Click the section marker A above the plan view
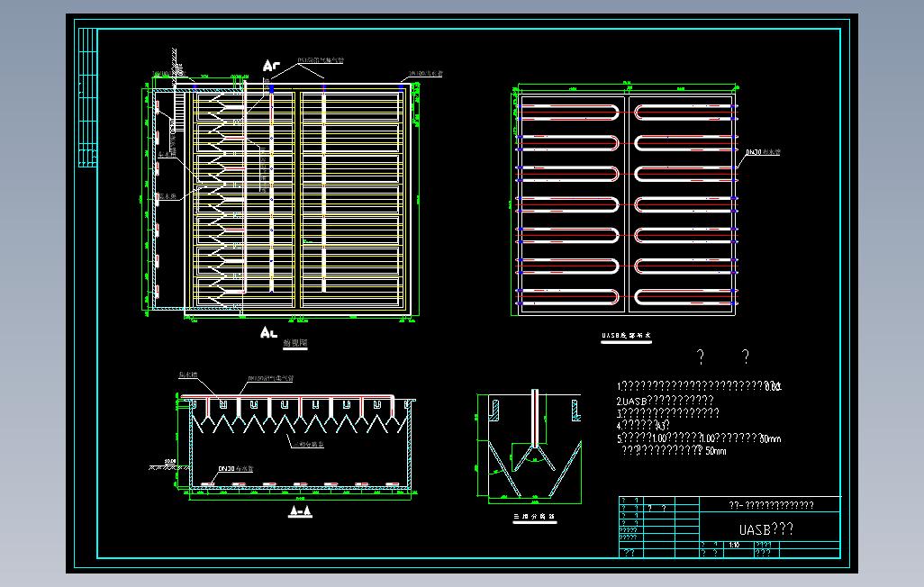This screenshot has width=924, height=587. click(x=267, y=65)
